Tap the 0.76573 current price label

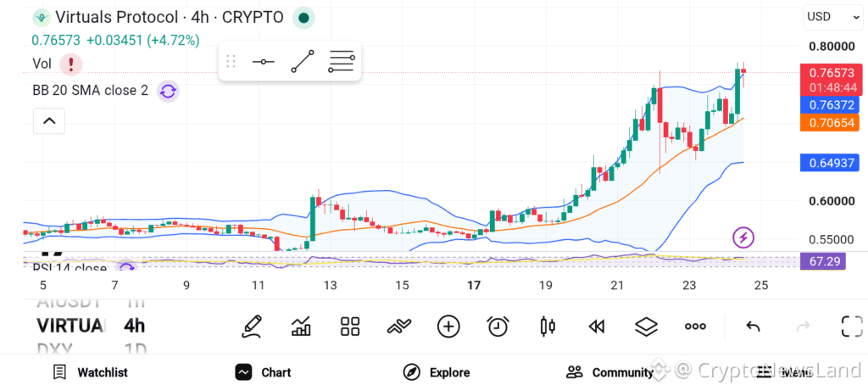click(x=830, y=80)
